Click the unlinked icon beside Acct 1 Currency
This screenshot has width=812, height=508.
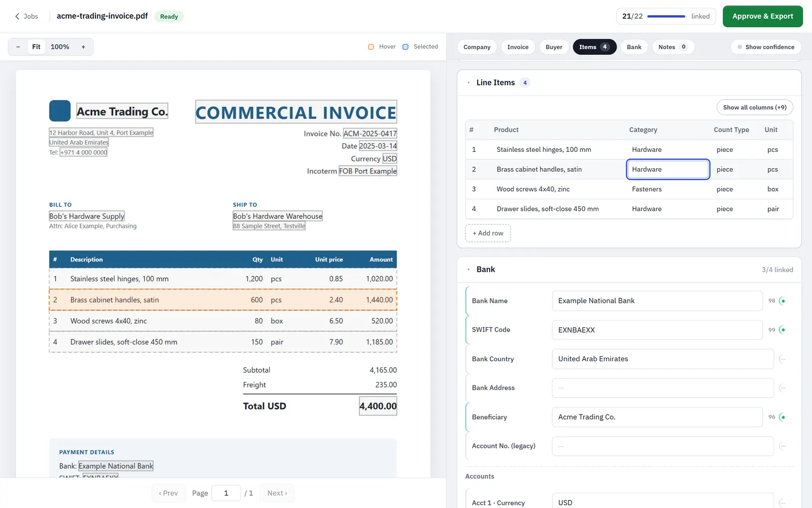coord(783,502)
